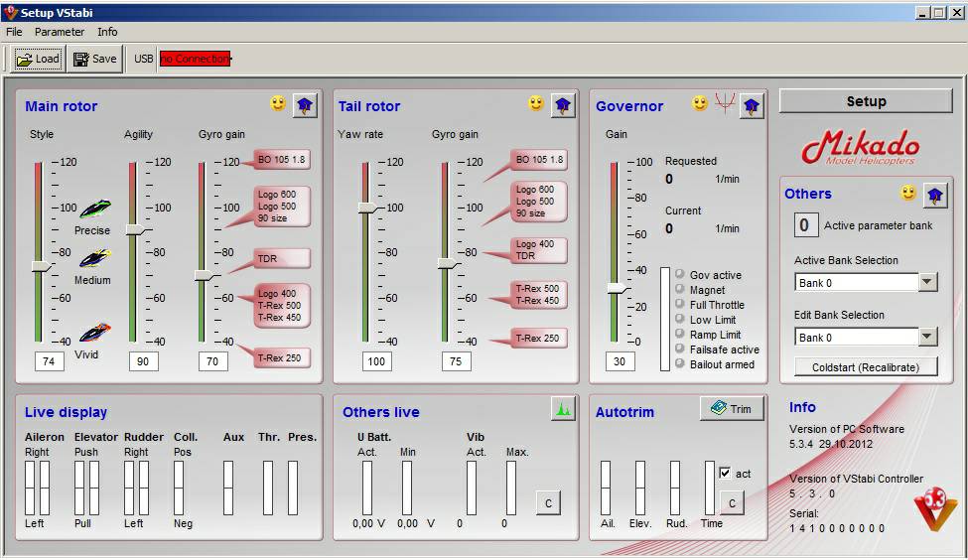The image size is (968, 560).
Task: Open Edit Bank Selection dropdown
Action: [x=927, y=337]
